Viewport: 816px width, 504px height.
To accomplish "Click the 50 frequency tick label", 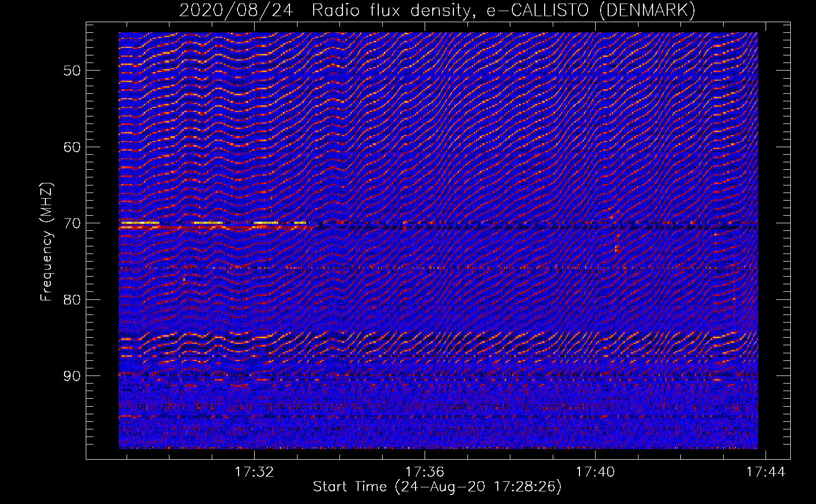I will pyautogui.click(x=72, y=71).
